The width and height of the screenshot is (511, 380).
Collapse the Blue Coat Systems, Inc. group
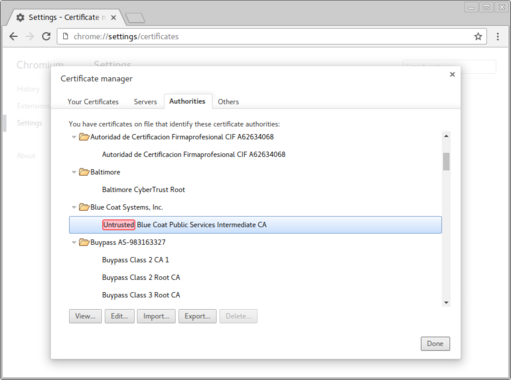click(74, 207)
